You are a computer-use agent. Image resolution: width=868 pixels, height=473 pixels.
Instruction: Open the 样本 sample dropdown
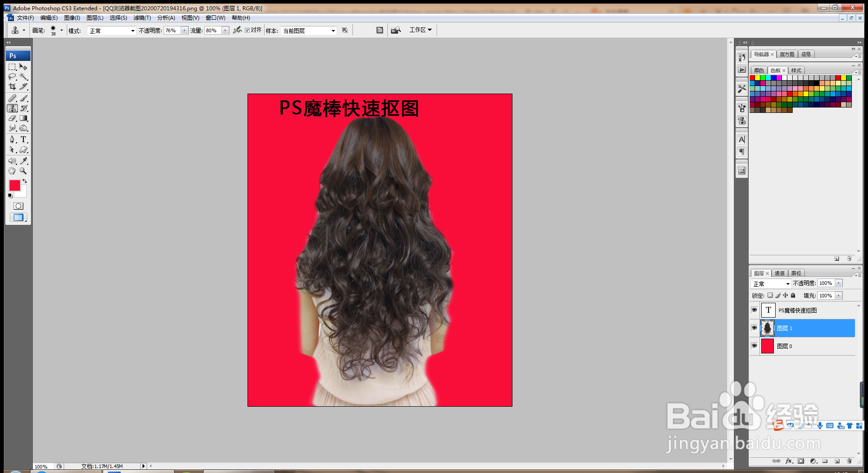click(308, 30)
